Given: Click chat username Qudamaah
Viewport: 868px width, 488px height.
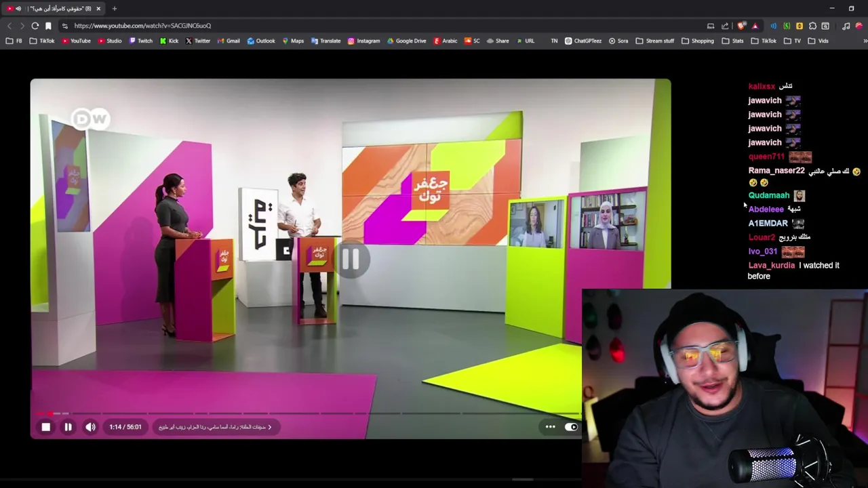Looking at the screenshot, I should point(769,195).
